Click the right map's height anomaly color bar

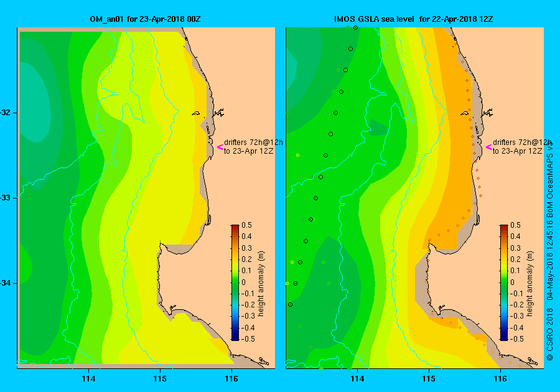click(x=504, y=282)
